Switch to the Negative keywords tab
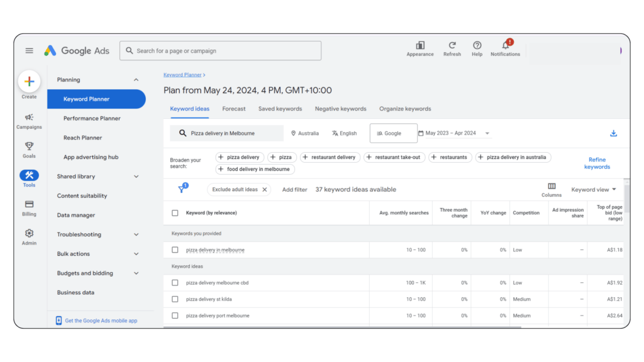The height and width of the screenshot is (362, 644). (x=340, y=109)
